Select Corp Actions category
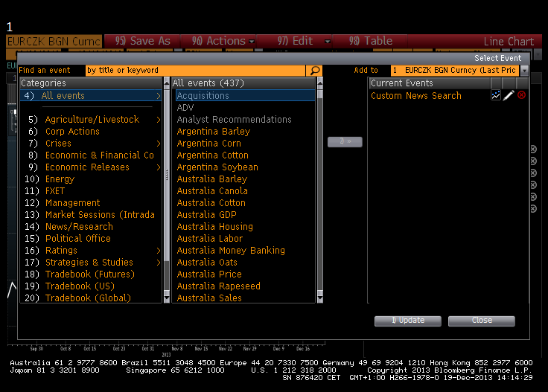 point(72,132)
